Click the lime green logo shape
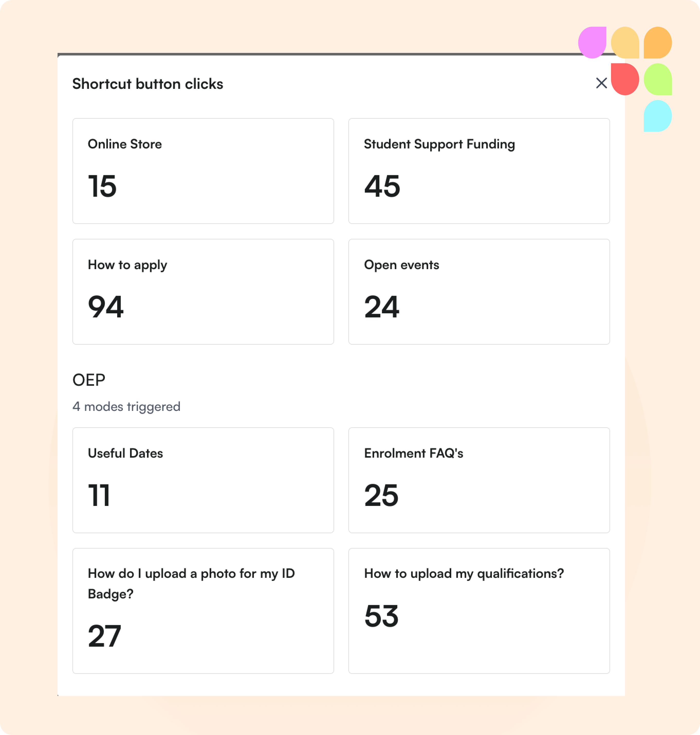700x735 pixels. pyautogui.click(x=657, y=79)
